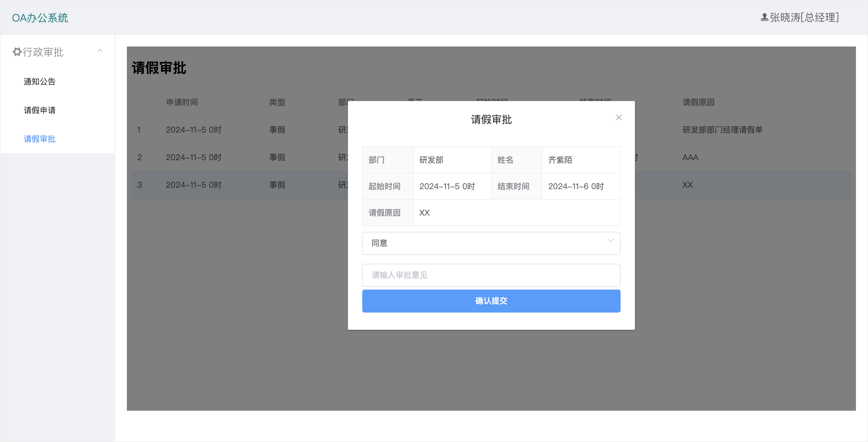Click the gear icon beside 行政审批
The image size is (868, 442).
(17, 52)
